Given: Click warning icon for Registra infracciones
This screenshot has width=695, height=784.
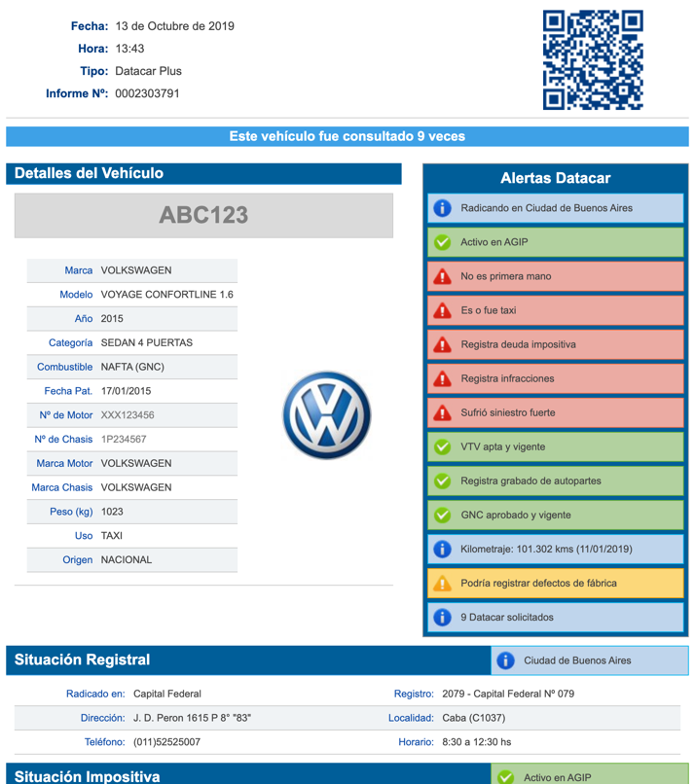Looking at the screenshot, I should pyautogui.click(x=442, y=378).
